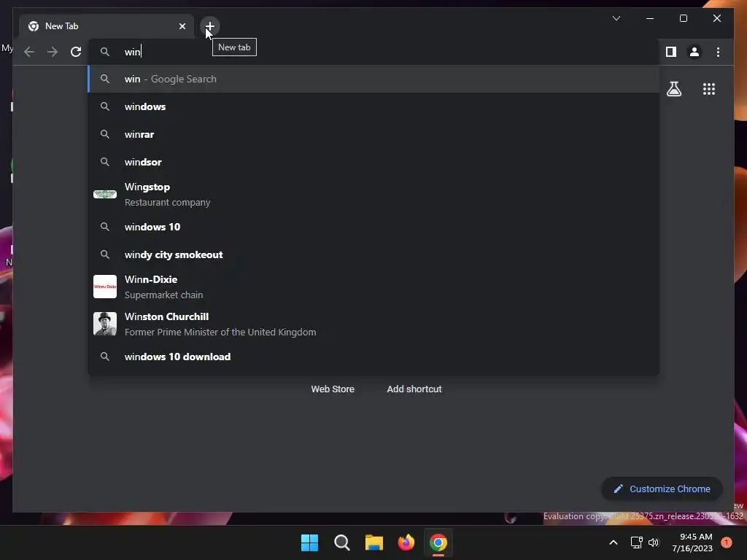
Task: Select the New Tab browser tab
Action: 107,26
